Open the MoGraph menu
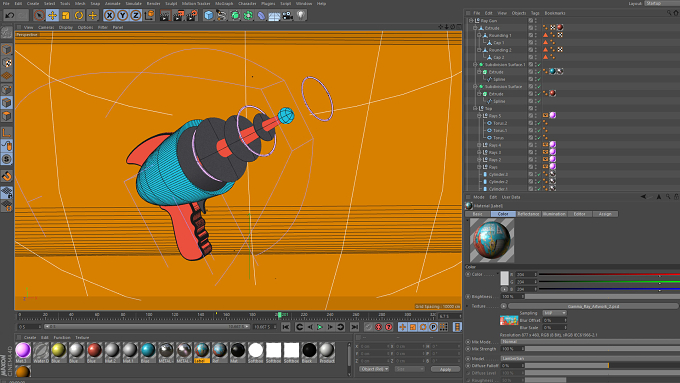The width and height of the screenshot is (680, 383). (224, 3)
